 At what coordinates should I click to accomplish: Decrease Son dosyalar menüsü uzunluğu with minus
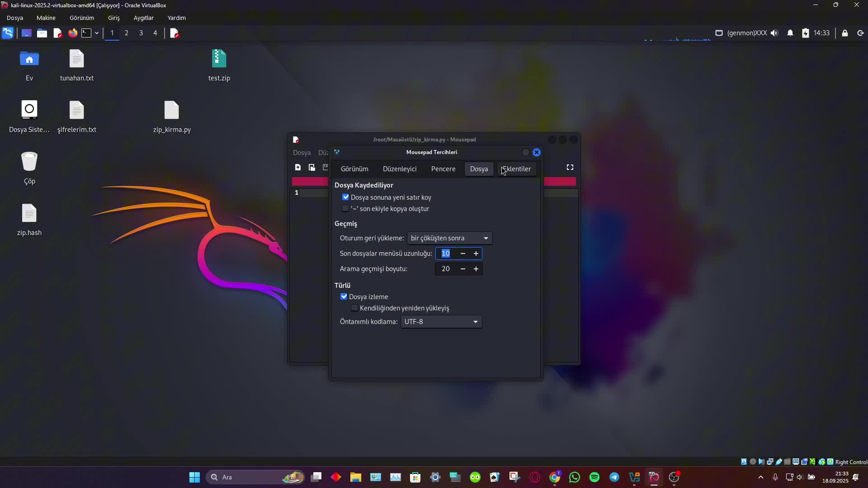tap(462, 253)
